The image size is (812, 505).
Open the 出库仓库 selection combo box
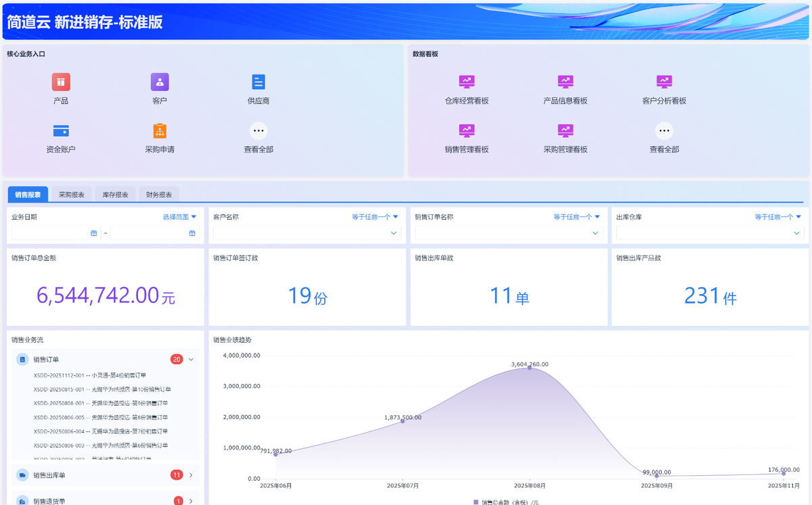click(x=710, y=233)
